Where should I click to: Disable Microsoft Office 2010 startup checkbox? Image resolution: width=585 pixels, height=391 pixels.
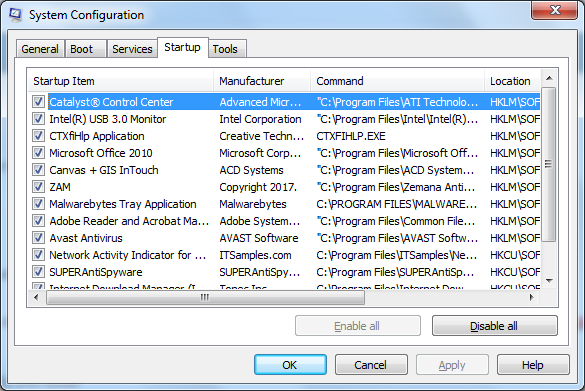pyautogui.click(x=38, y=153)
